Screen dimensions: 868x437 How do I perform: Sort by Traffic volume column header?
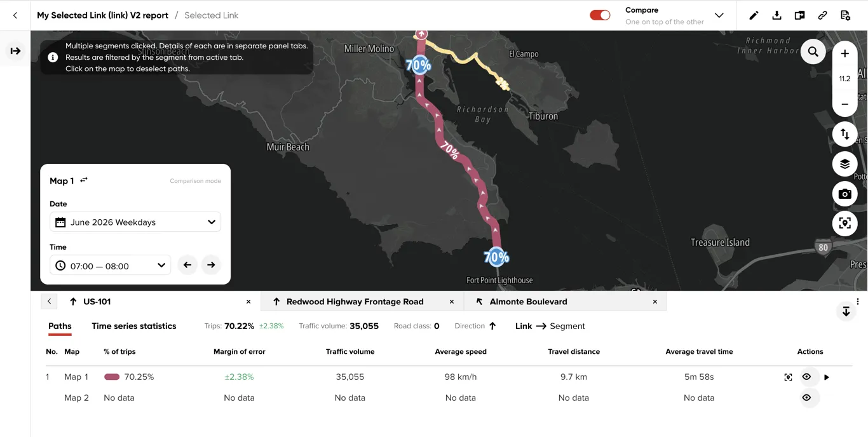pos(350,351)
